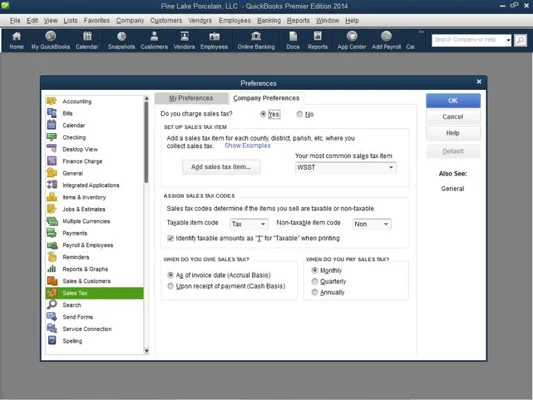Click the preferences list scrollbar thumb
The image size is (533, 400).
point(146,142)
